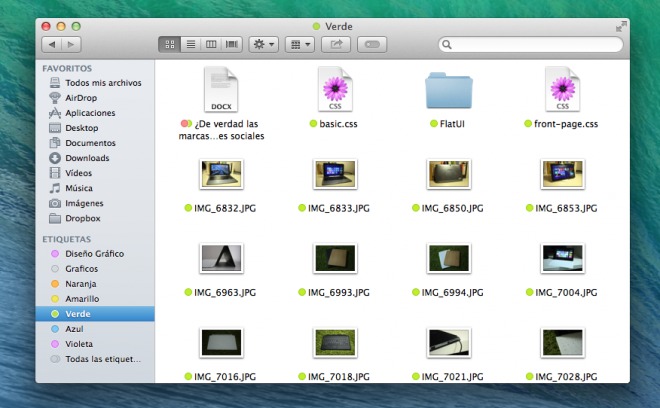660x408 pixels.
Task: Click the ETIQUETAS section header
Action: click(67, 239)
